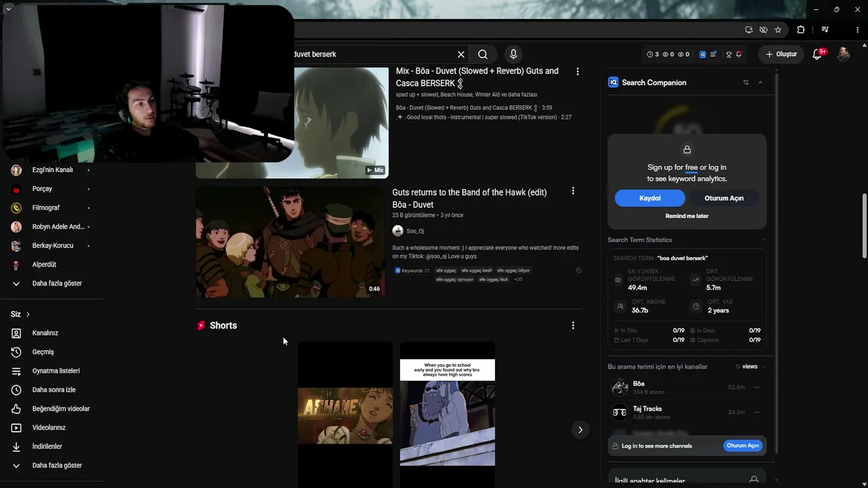This screenshot has width=868, height=488.
Task: Collapse the Search Companion panel
Action: tap(760, 83)
